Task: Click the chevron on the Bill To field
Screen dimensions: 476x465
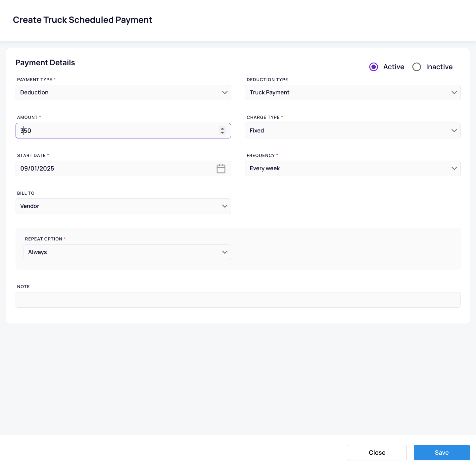Action: [225, 206]
